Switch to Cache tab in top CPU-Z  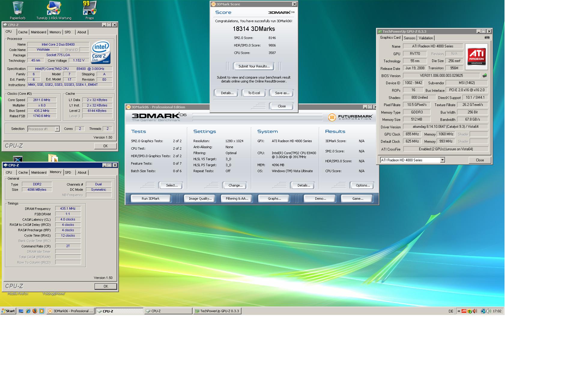coord(23,32)
